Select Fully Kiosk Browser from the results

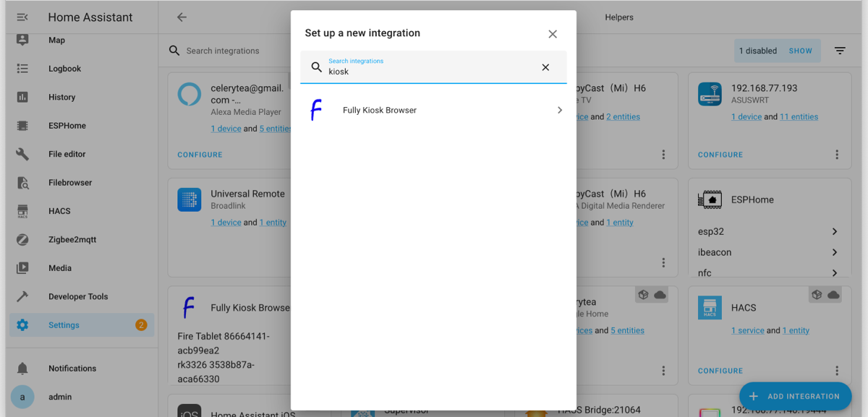coord(433,111)
